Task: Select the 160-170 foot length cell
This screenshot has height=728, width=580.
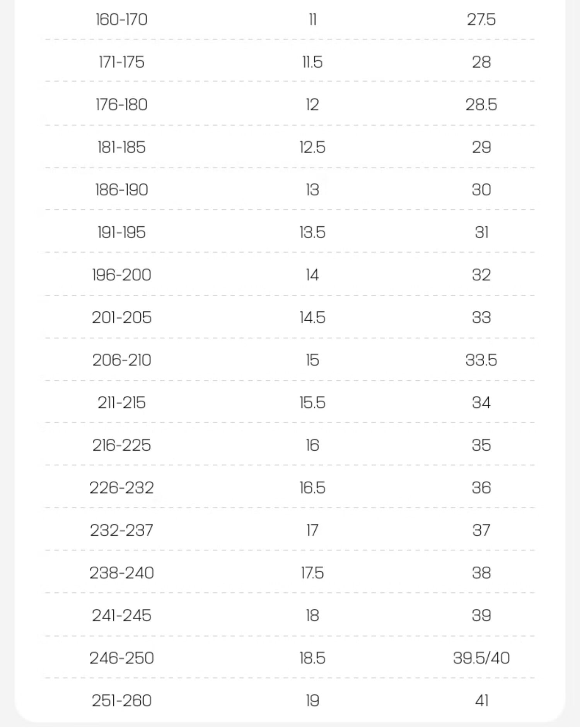Action: tap(121, 19)
